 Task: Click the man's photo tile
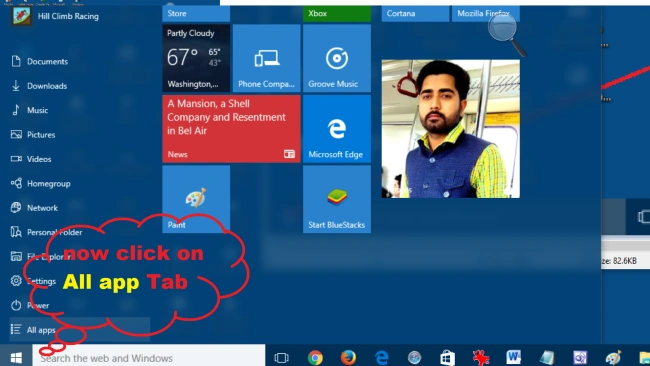pos(451,129)
